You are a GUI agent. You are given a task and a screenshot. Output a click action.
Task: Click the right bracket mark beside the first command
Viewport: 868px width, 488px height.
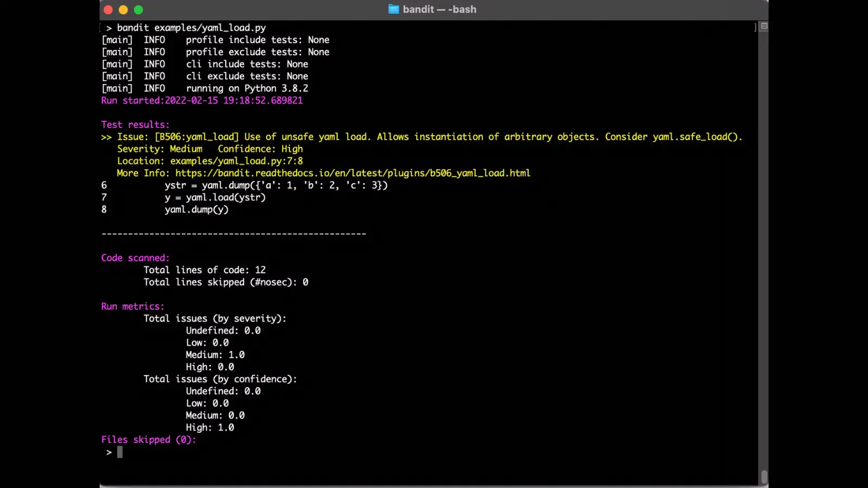tap(755, 27)
